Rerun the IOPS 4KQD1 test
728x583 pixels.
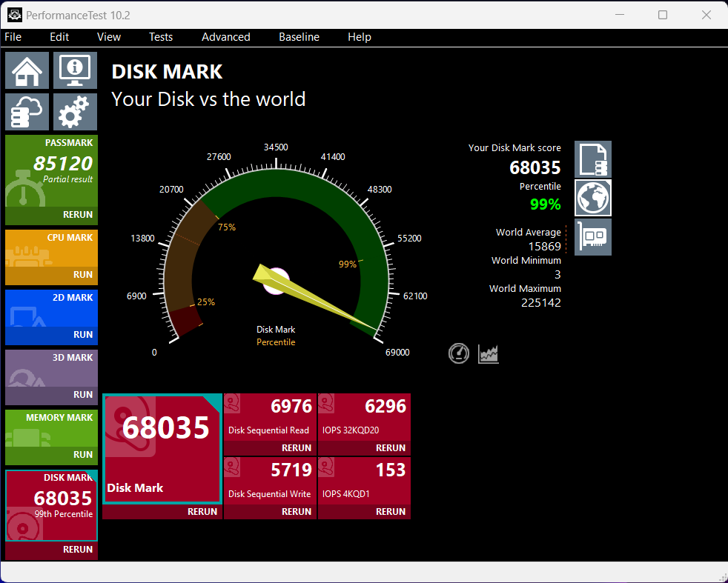tap(390, 512)
